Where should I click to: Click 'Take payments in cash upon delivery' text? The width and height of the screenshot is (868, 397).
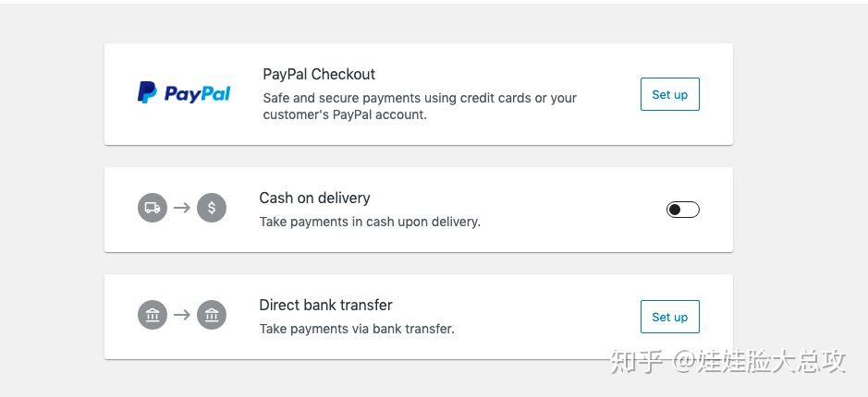(x=370, y=222)
